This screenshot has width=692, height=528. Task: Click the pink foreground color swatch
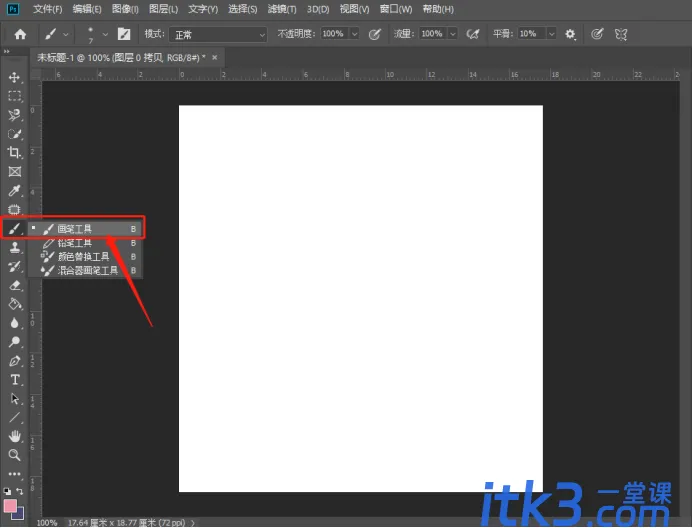click(x=10, y=506)
